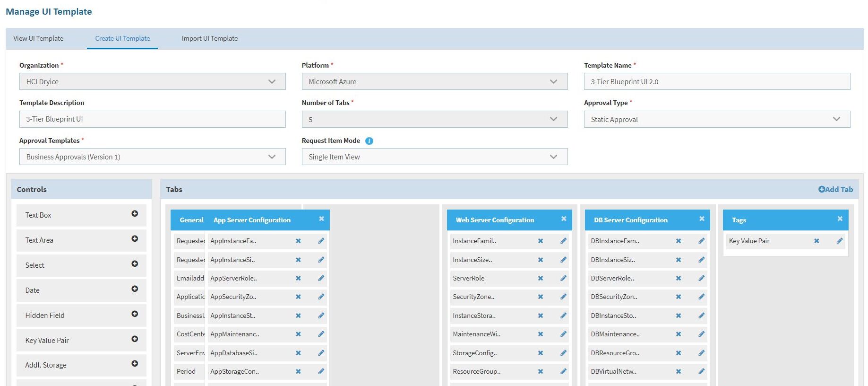Click the StorageConfig.. field label

[475, 353]
